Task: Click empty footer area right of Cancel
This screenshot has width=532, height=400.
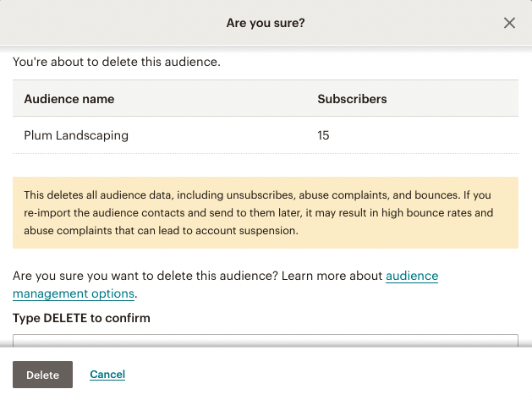Action: (338, 375)
